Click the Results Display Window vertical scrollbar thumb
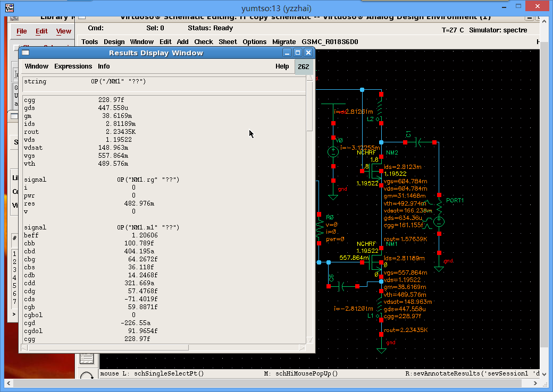553x392 pixels. click(x=309, y=106)
